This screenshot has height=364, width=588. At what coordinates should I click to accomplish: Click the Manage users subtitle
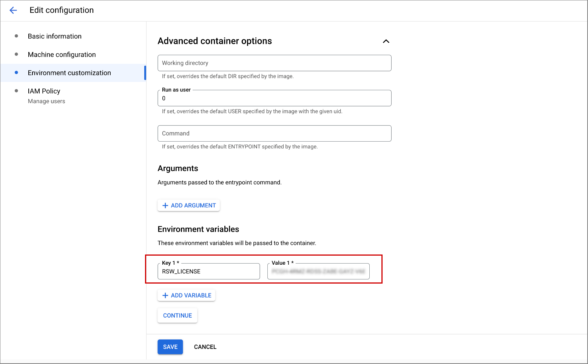[46, 101]
